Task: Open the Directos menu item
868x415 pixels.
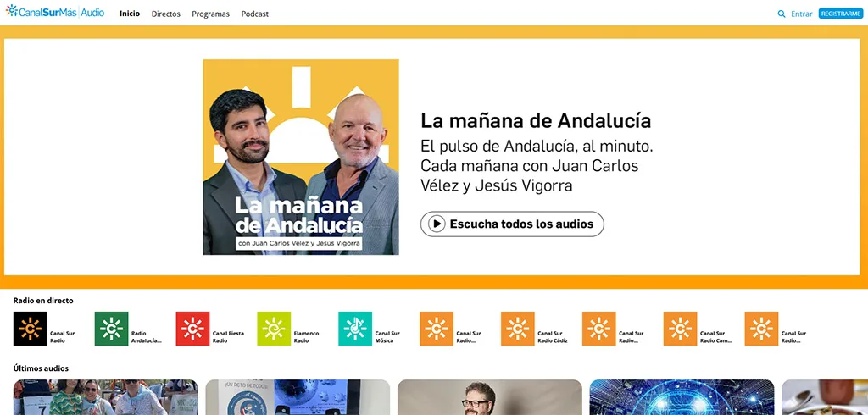Action: [166, 14]
